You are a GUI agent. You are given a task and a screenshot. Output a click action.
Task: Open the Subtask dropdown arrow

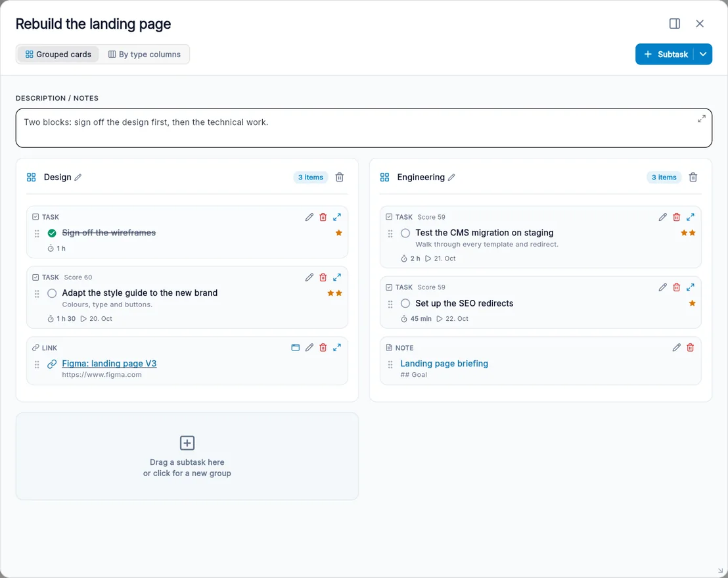pos(703,55)
